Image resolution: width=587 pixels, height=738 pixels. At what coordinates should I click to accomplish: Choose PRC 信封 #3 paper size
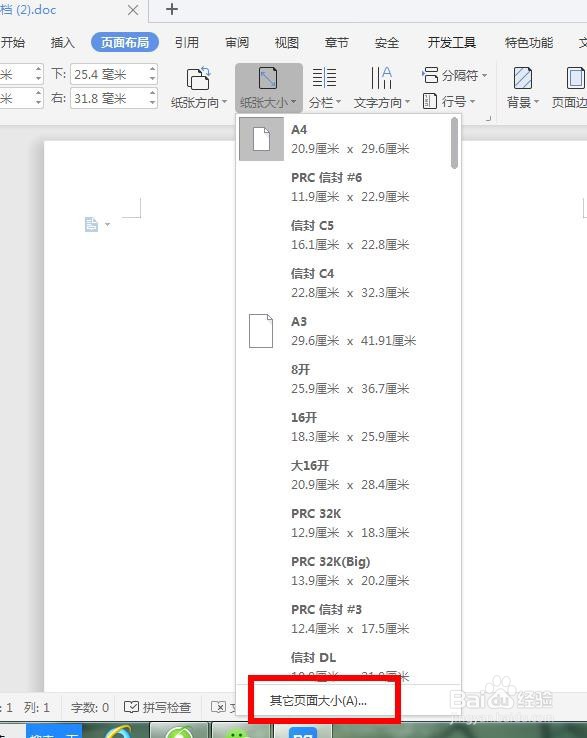[x=344, y=619]
